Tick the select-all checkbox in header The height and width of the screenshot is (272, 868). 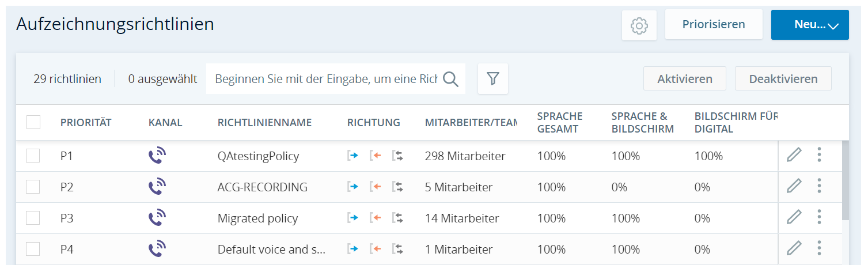coord(33,122)
